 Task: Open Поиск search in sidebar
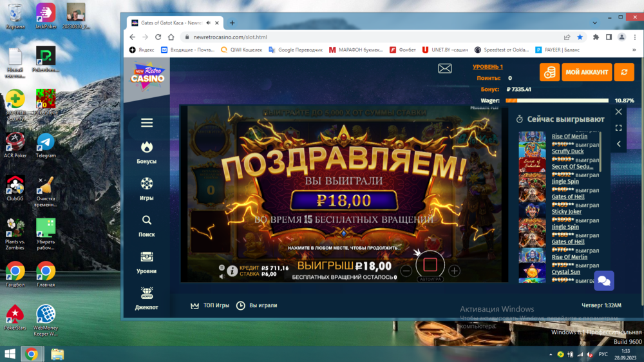coord(147,225)
